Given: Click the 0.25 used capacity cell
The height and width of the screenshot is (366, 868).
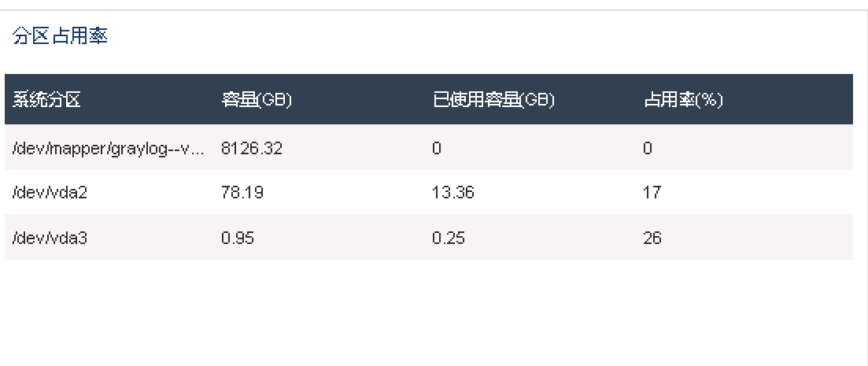Looking at the screenshot, I should click(x=449, y=238).
